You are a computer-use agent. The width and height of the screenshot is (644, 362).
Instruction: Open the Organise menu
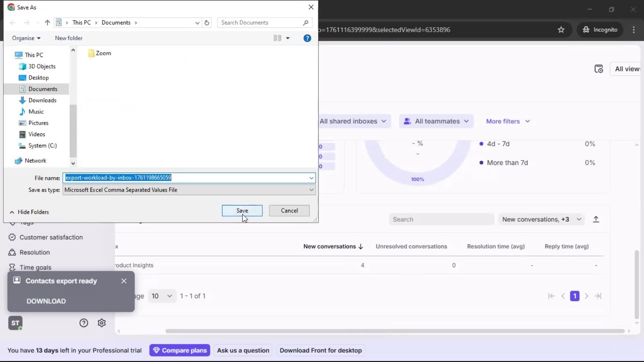coord(26,38)
